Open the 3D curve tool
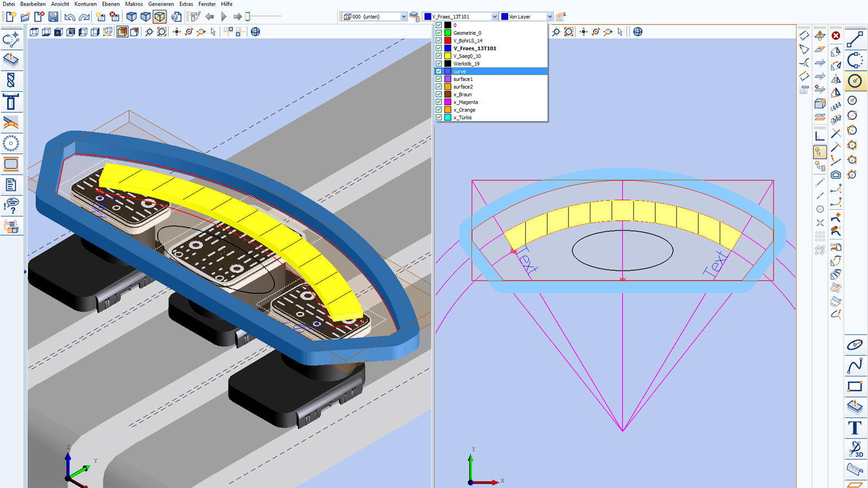Screen dimensions: 868x488 click(x=855, y=448)
